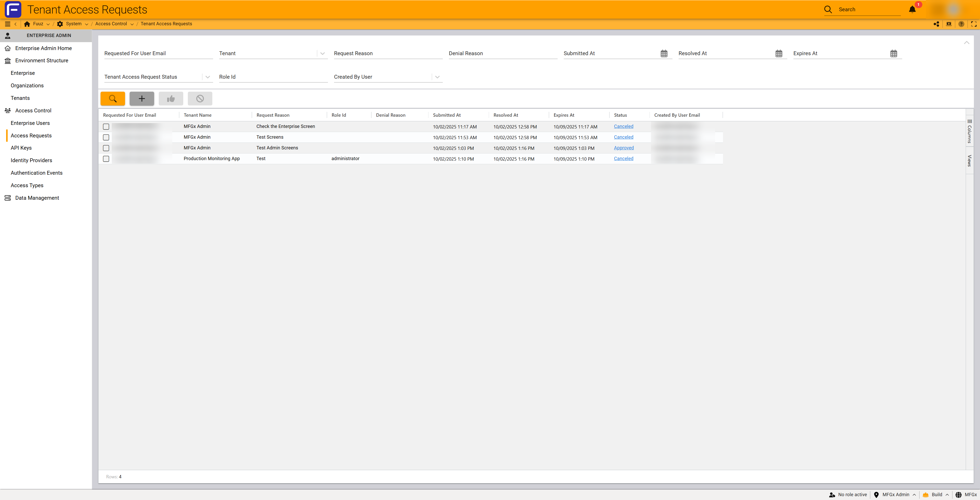Viewport: 980px width, 500px height.
Task: Click the screen capture icon beside help
Action: click(x=949, y=24)
